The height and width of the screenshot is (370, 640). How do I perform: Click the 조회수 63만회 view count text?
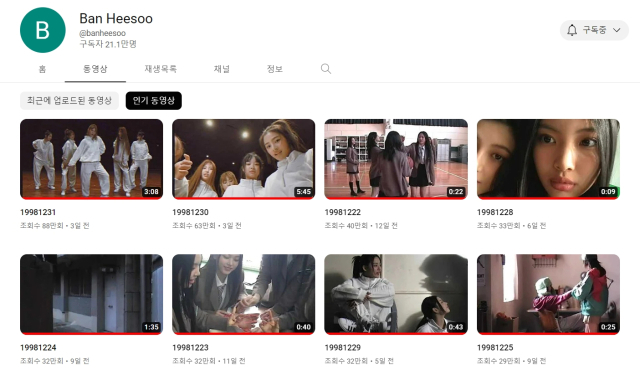(x=194, y=226)
